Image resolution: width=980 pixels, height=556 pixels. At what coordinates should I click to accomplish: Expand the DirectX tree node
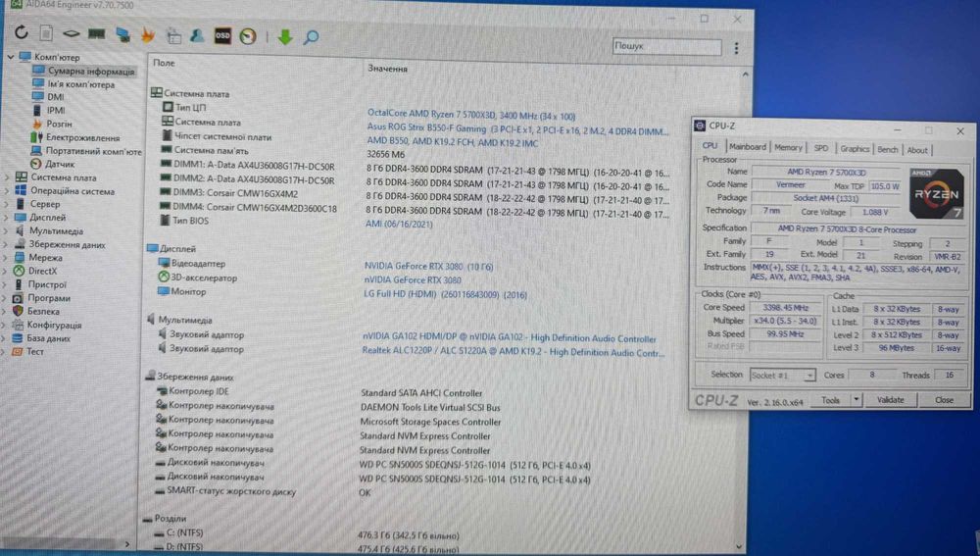click(x=6, y=271)
